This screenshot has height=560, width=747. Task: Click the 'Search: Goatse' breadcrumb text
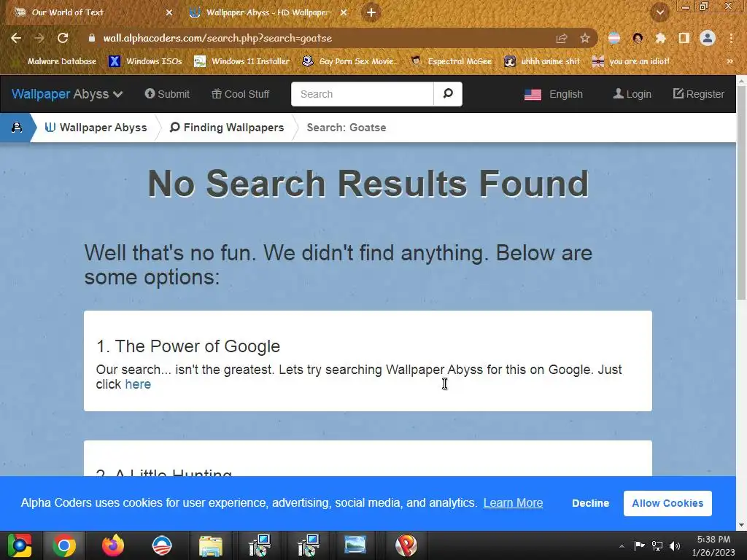(x=347, y=127)
